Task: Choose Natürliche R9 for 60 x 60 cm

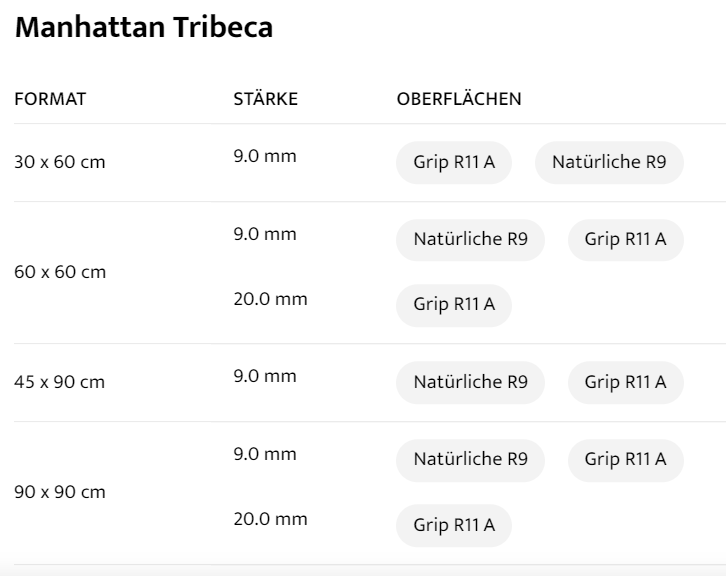Action: pos(470,240)
